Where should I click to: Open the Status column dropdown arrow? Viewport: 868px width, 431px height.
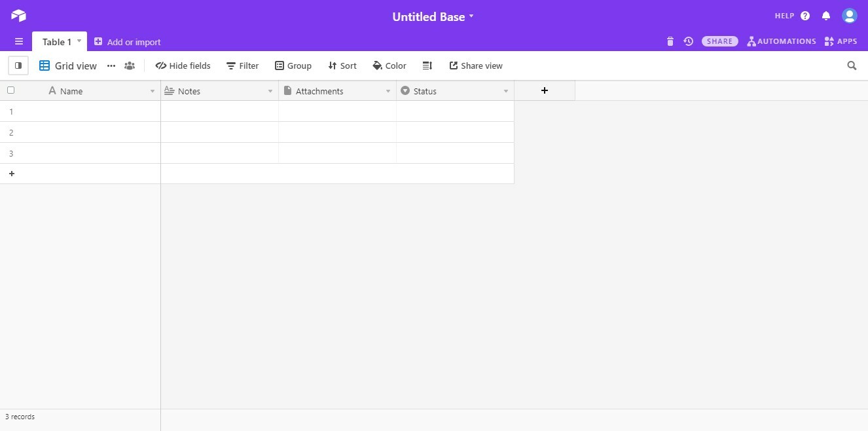[x=506, y=91]
